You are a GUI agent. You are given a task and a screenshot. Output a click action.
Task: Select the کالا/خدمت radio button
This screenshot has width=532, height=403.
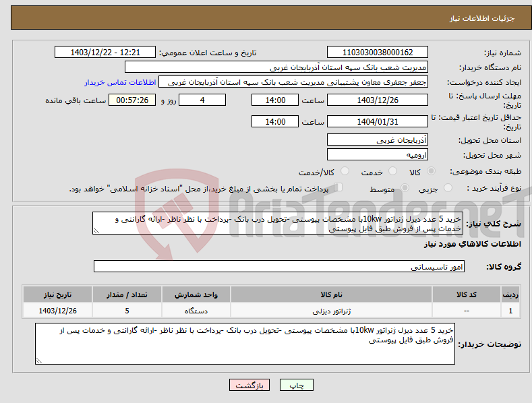(345, 171)
